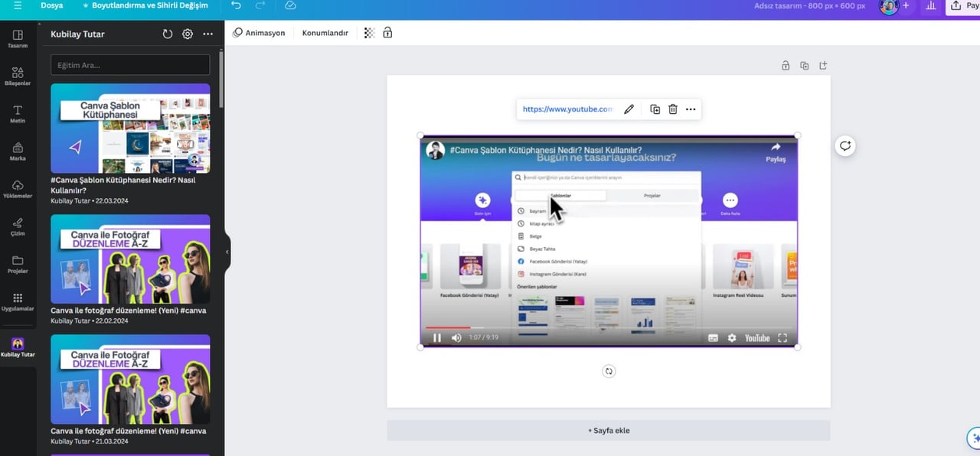This screenshot has width=980, height=456.
Task: Open the Dosya menu
Action: point(52,5)
